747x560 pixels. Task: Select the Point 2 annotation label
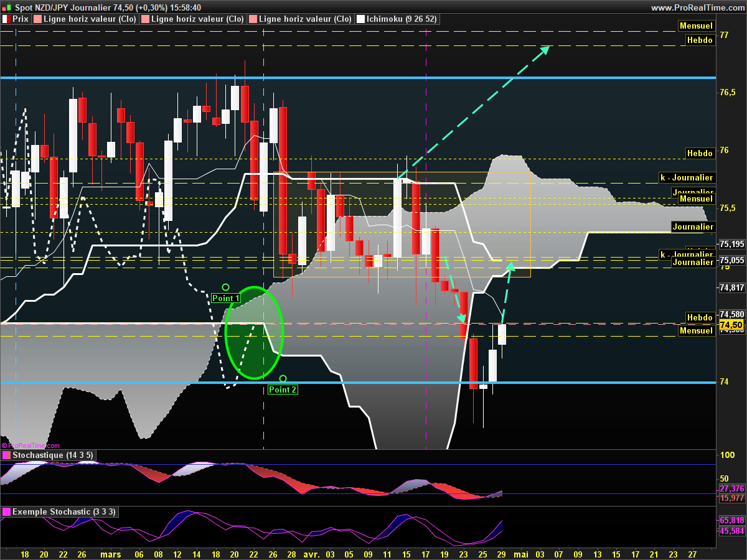pos(283,390)
